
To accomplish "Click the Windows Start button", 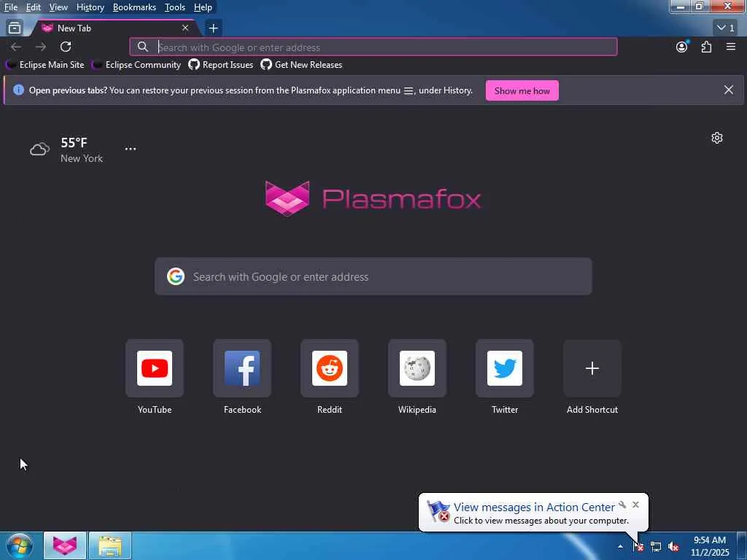I will click(x=20, y=545).
